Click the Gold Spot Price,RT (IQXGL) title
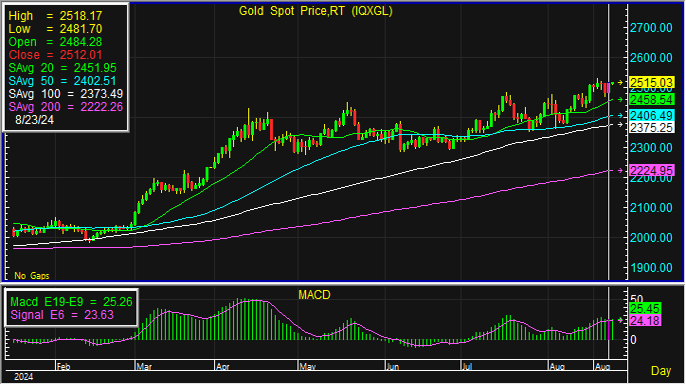Viewport: 686px width, 385px height. click(x=315, y=11)
